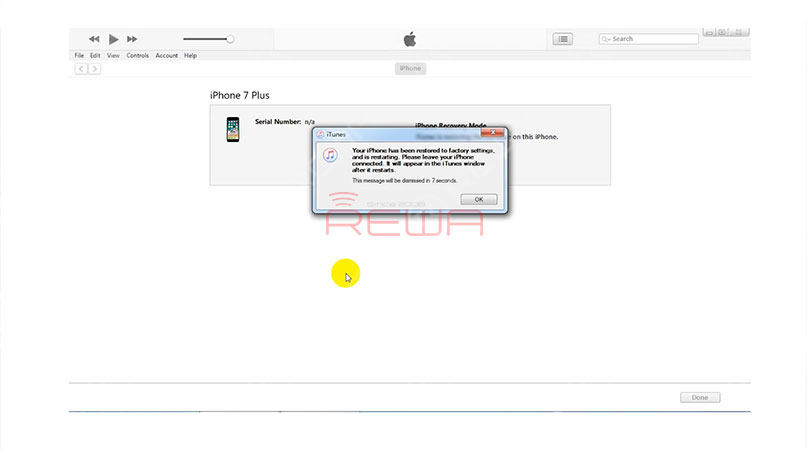Skip ahead with fast forward button
This screenshot has width=807, height=450.
[x=132, y=39]
